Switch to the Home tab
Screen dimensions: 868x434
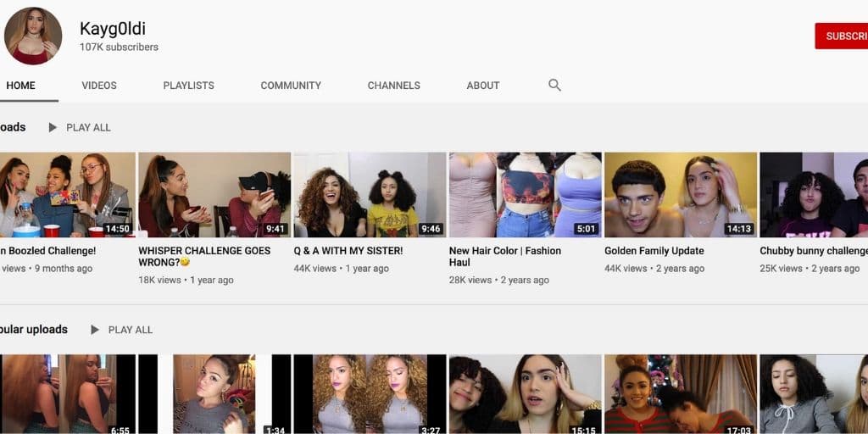pyautogui.click(x=21, y=86)
